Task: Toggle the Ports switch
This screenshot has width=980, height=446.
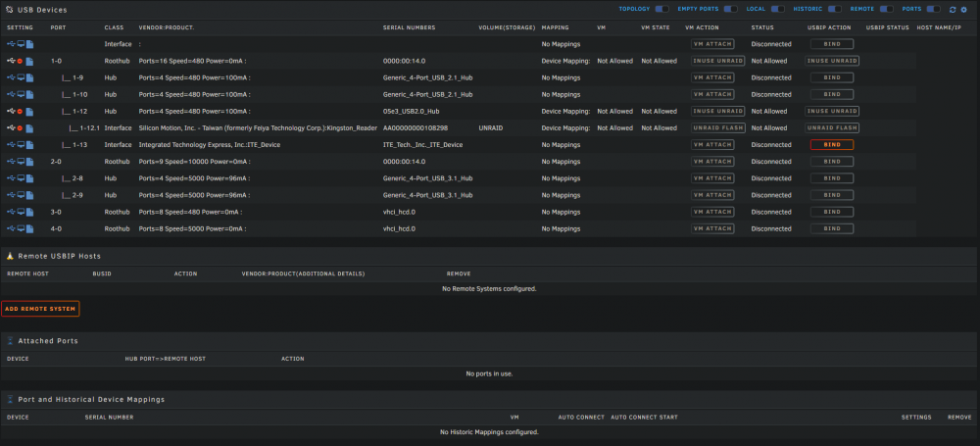Action: [933, 10]
